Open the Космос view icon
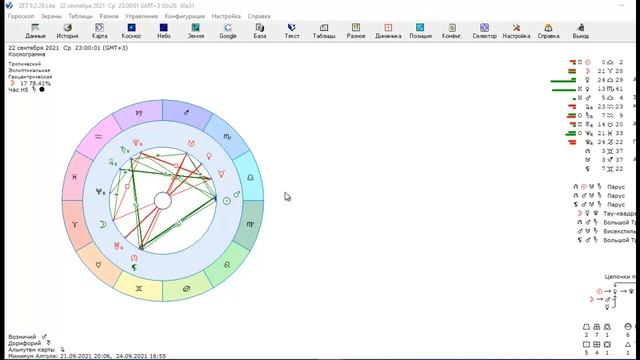This screenshot has width=640, height=360. [131, 31]
